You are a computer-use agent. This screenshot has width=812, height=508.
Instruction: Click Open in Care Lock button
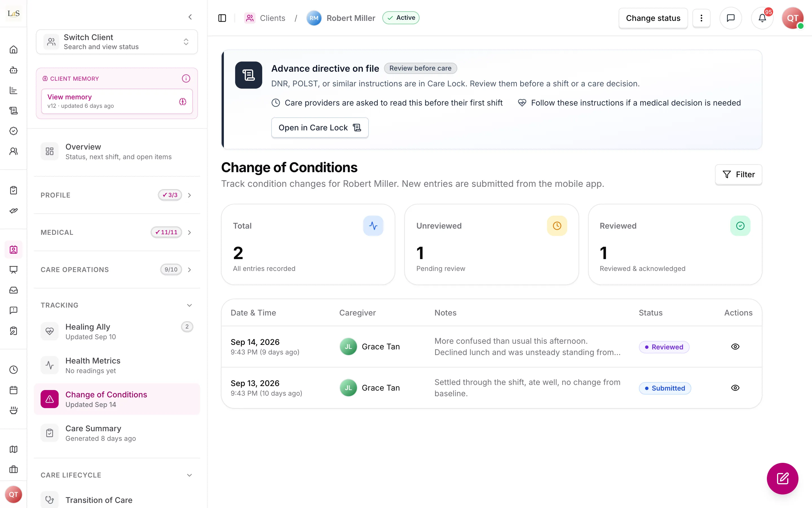click(x=320, y=128)
